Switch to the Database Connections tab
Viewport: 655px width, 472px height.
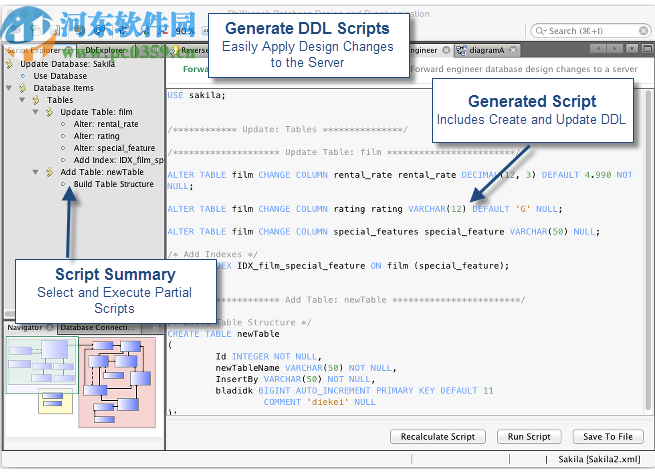97,327
